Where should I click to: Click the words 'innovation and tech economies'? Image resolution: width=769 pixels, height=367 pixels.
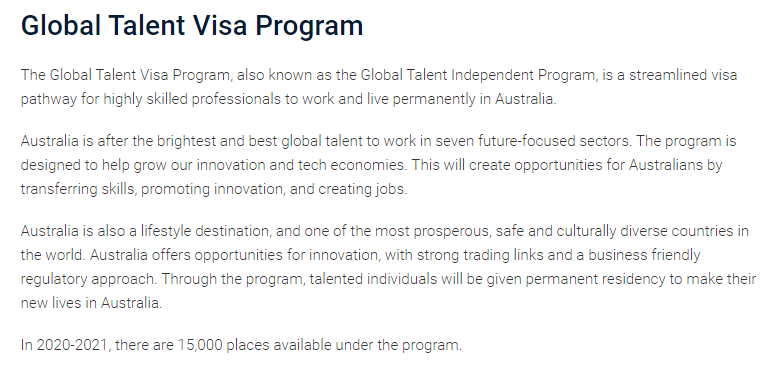(300, 165)
